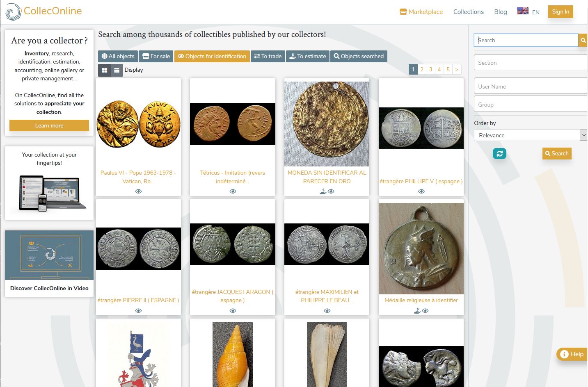Switch to list display view
The height and width of the screenshot is (387, 588).
tap(117, 70)
